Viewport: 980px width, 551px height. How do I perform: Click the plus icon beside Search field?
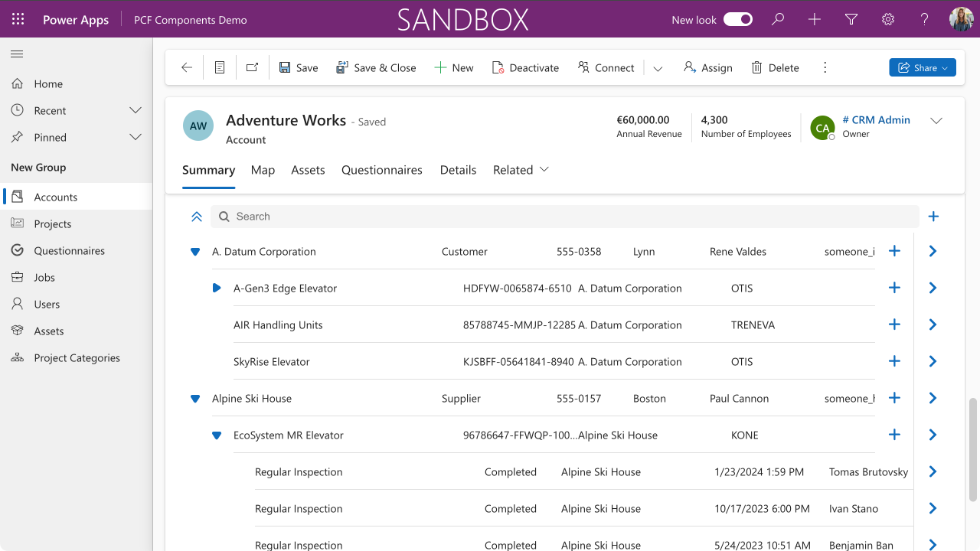(x=933, y=217)
